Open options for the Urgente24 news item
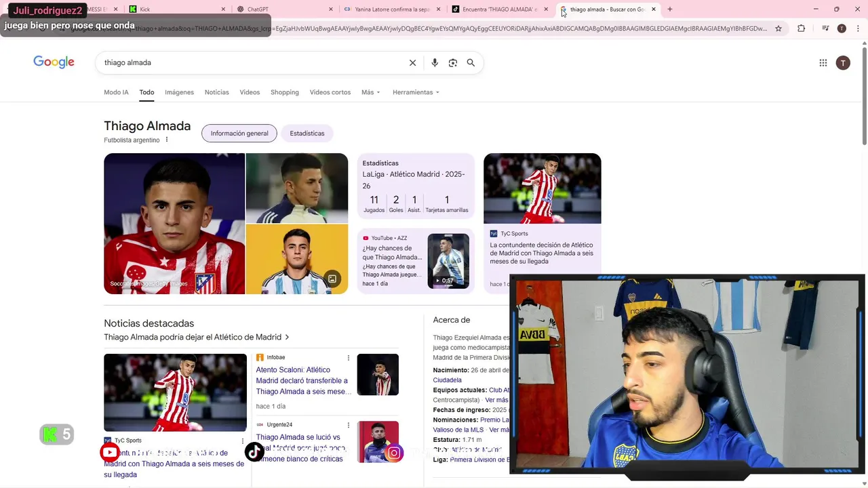 pos(349,426)
